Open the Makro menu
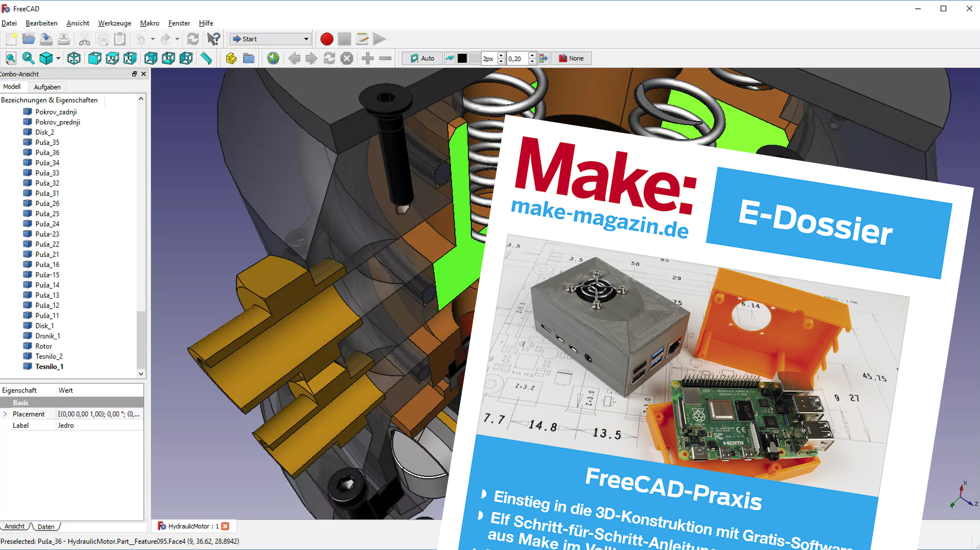 click(150, 23)
